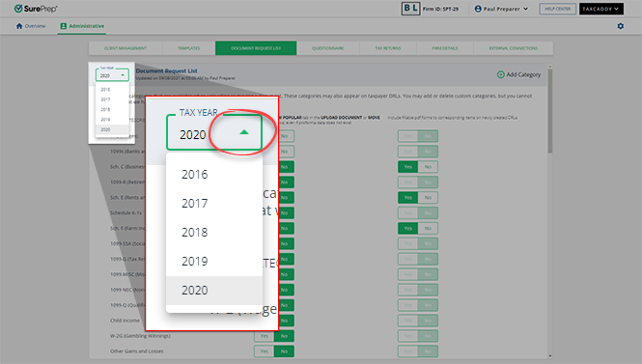Click Yes in the Sch. C fillable pdf toggle
Image resolution: width=642 pixels, height=364 pixels.
coord(407,167)
